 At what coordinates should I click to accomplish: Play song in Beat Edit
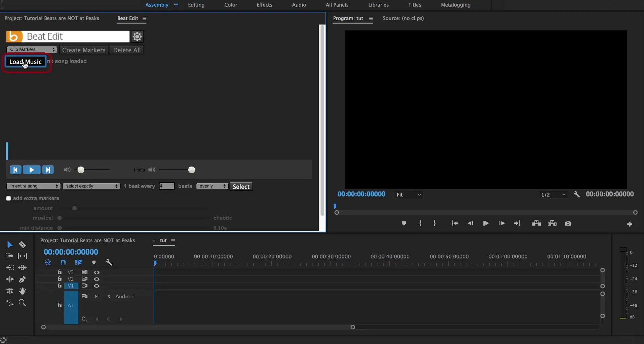click(32, 170)
